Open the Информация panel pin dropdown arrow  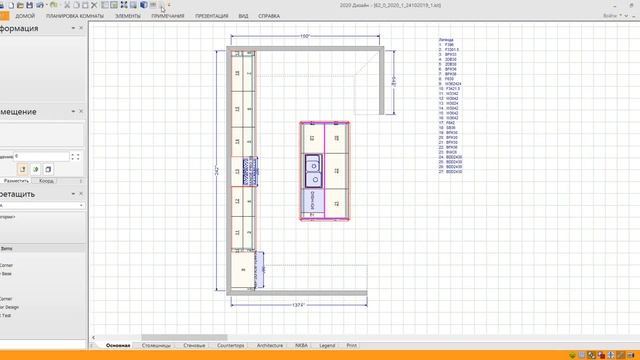coord(73,28)
